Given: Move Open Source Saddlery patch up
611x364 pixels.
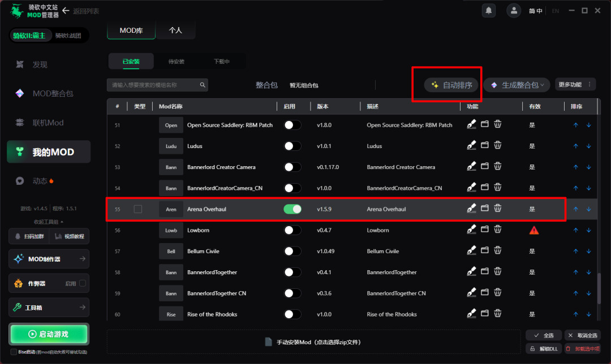Looking at the screenshot, I should click(x=575, y=125).
